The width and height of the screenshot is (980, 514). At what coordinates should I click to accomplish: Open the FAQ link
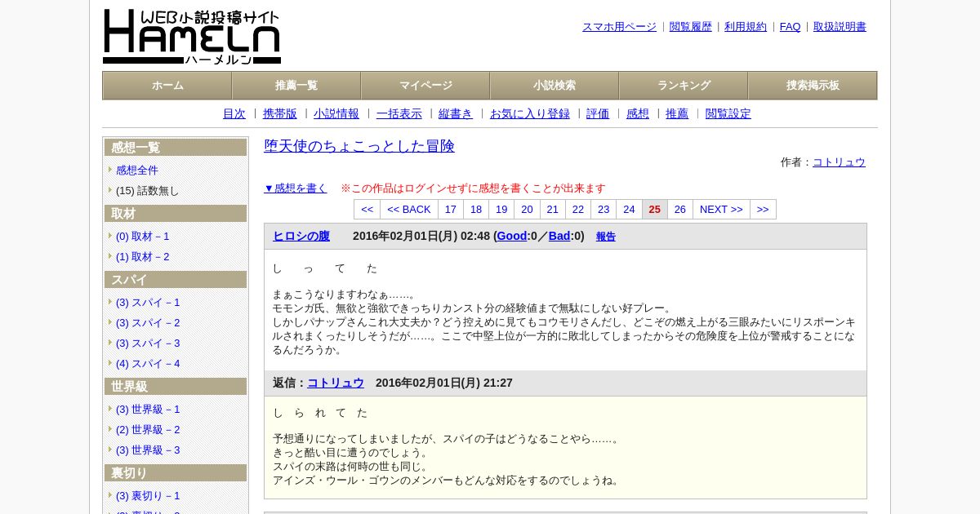[791, 27]
